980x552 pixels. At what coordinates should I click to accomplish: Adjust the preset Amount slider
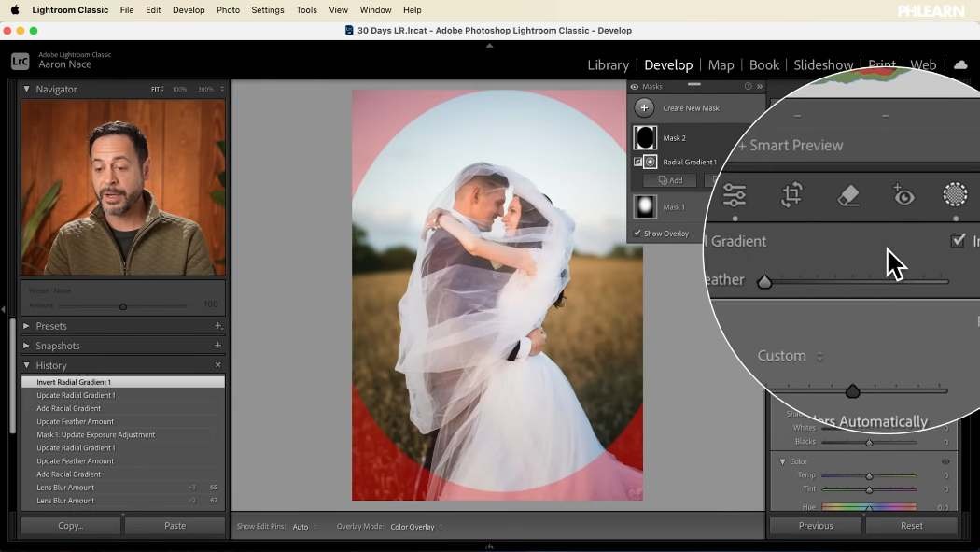pyautogui.click(x=123, y=306)
